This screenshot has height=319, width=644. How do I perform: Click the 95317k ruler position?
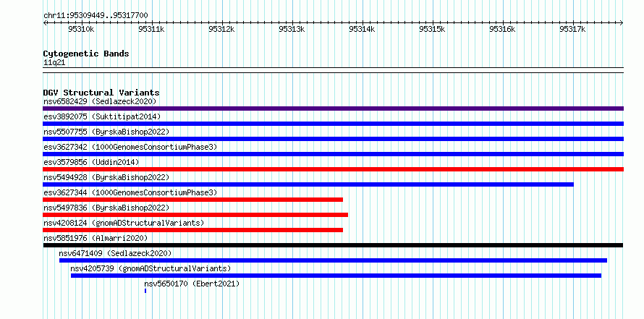tap(573, 29)
